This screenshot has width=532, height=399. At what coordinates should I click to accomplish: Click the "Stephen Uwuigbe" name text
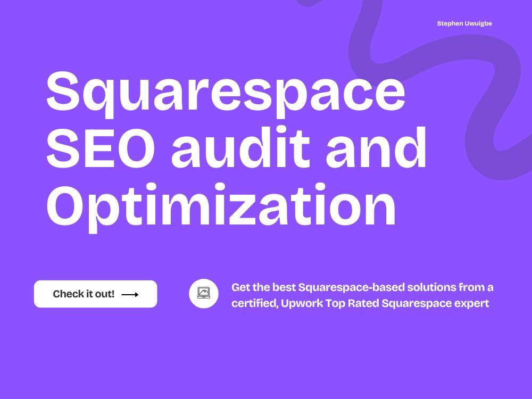[x=464, y=23]
